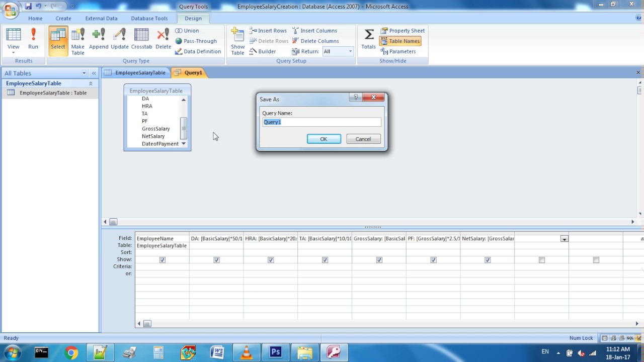Click Save in Quick Access Toolbar
Image resolution: width=644 pixels, height=362 pixels.
pyautogui.click(x=28, y=6)
